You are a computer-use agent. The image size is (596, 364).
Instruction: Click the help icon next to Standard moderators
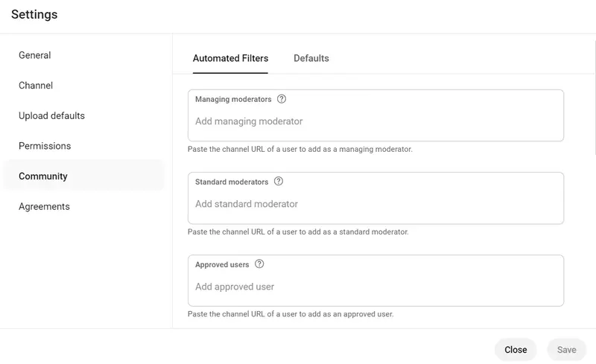pyautogui.click(x=279, y=182)
